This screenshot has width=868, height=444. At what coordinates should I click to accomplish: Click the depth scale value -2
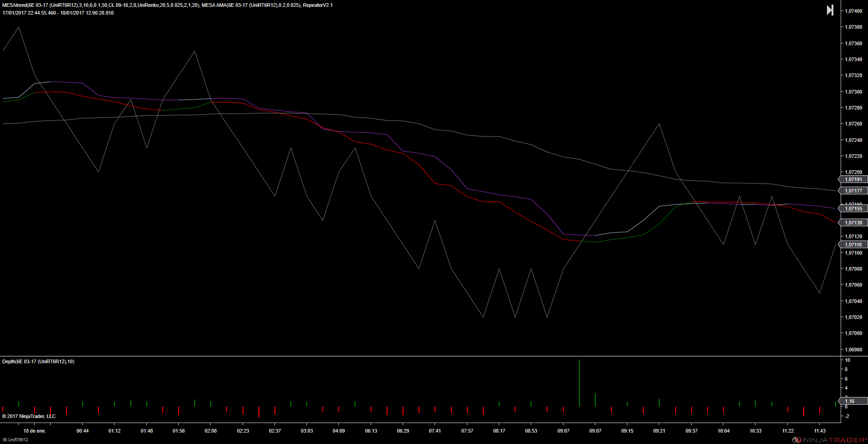pos(847,416)
